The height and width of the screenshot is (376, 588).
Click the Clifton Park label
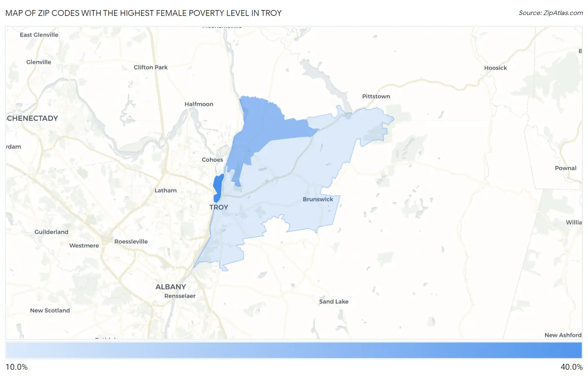(x=151, y=67)
